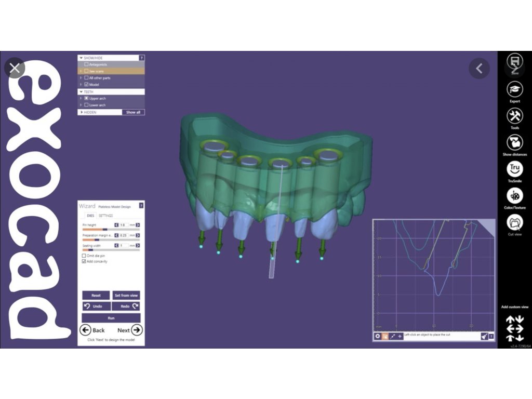The height and width of the screenshot is (399, 532).
Task: Open help for the Wizard panel
Action: 141,206
